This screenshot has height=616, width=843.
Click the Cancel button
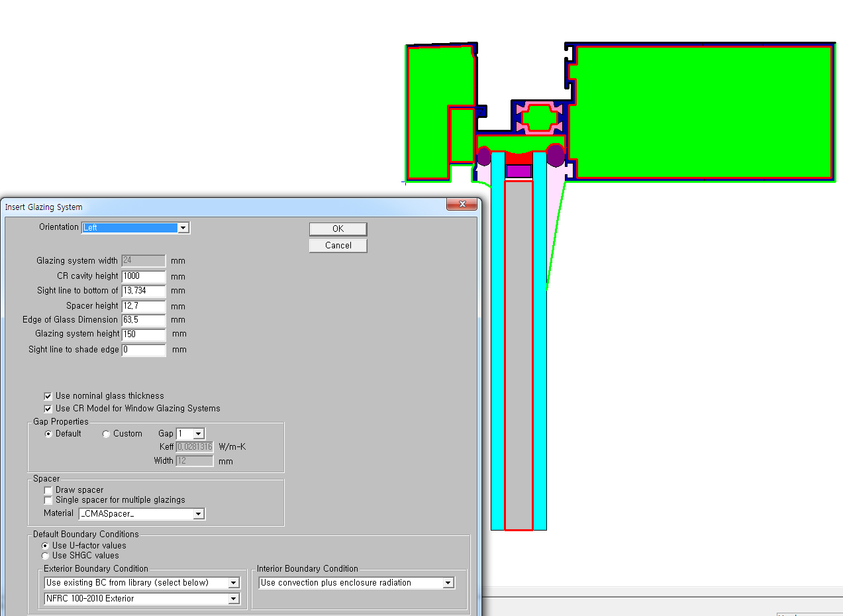[338, 246]
